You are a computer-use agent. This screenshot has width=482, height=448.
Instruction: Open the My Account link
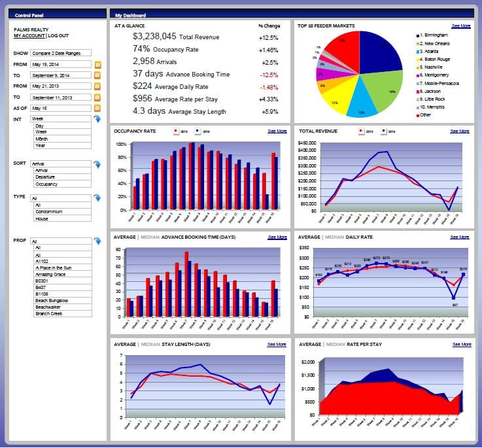(x=29, y=36)
